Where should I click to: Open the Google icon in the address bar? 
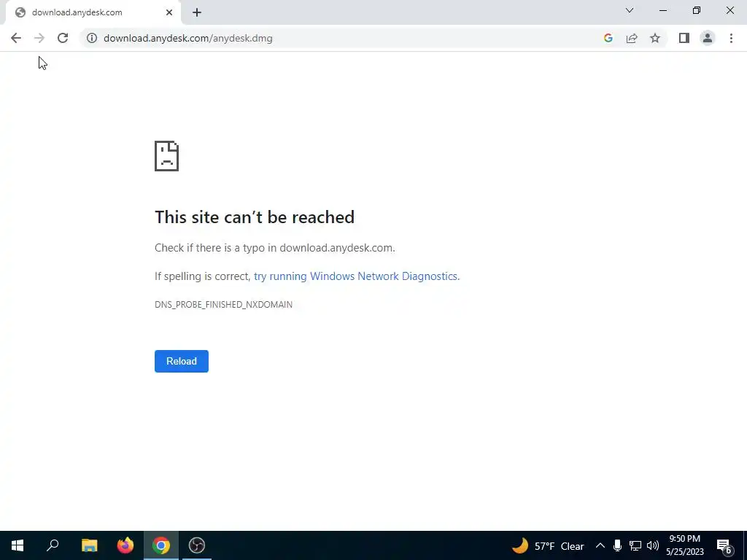(x=608, y=38)
